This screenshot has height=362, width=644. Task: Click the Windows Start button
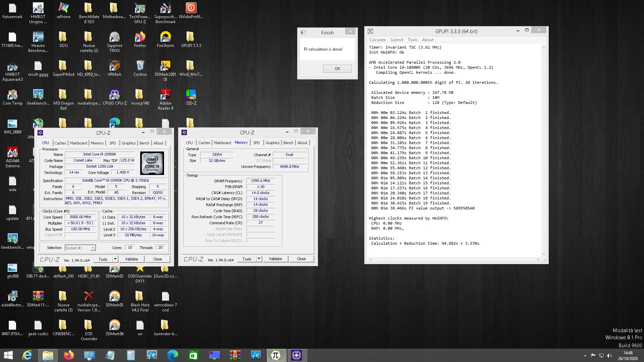pyautogui.click(x=8, y=355)
